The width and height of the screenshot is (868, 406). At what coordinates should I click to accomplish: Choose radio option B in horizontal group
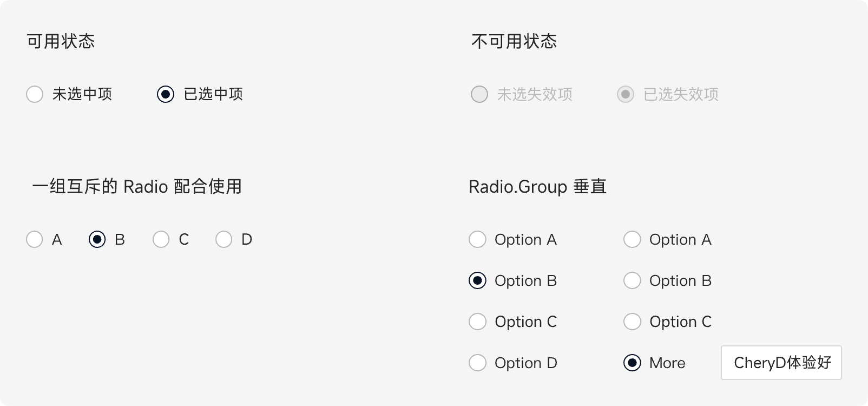97,239
